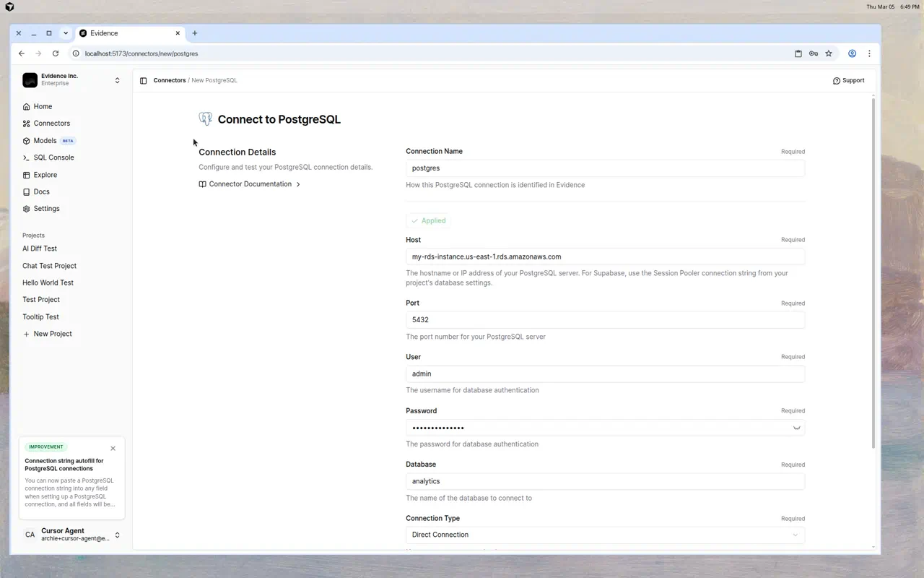This screenshot has width=924, height=578.
Task: Open the Connection Type dropdown
Action: pyautogui.click(x=796, y=535)
